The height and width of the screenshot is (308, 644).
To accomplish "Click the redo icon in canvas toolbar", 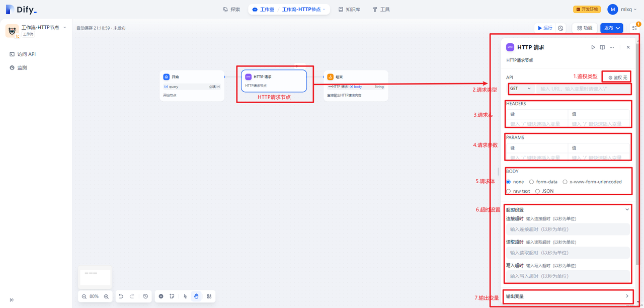I will 132,296.
